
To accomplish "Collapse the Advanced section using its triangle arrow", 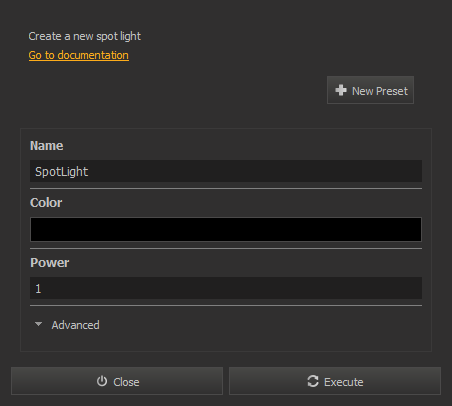I will tap(39, 324).
